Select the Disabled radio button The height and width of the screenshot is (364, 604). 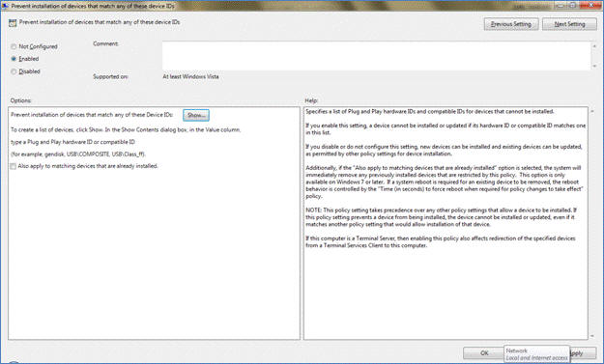click(14, 71)
